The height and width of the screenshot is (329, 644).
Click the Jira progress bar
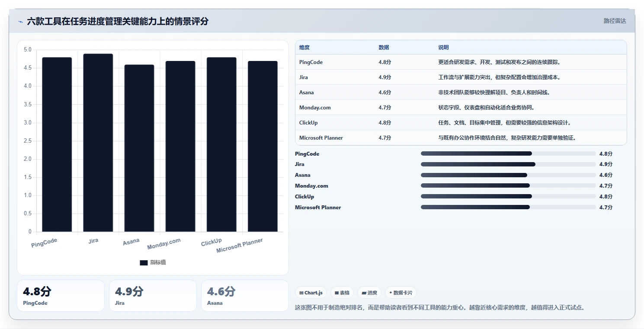tap(508, 164)
